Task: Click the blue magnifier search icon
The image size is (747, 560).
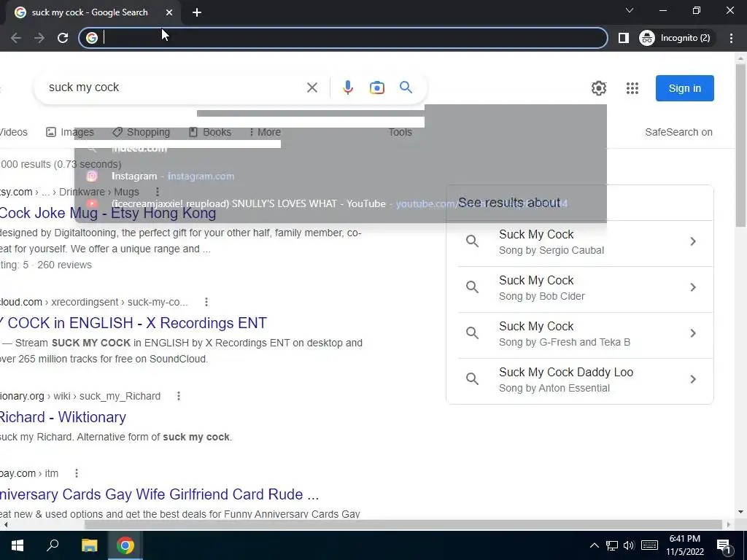Action: tap(406, 87)
